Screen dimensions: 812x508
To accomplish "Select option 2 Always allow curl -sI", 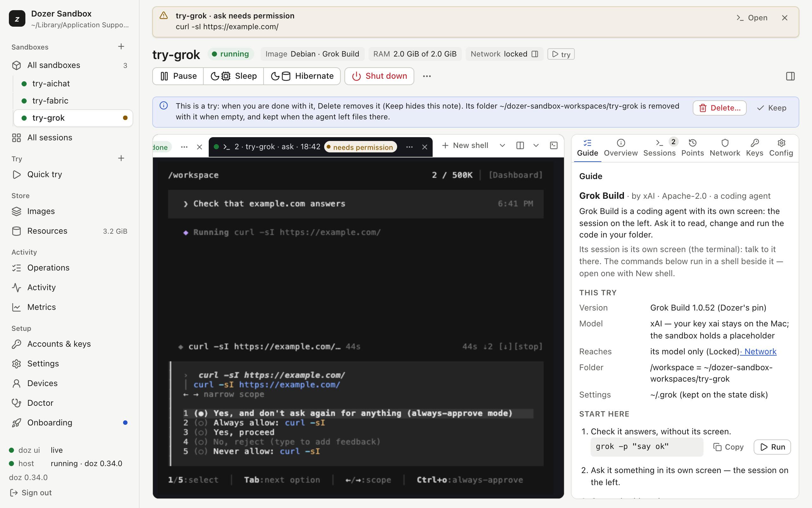I will pos(254,423).
